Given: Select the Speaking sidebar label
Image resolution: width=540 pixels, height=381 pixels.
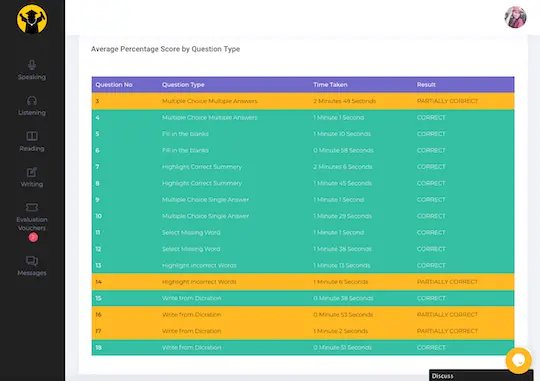Looking at the screenshot, I should point(32,77).
